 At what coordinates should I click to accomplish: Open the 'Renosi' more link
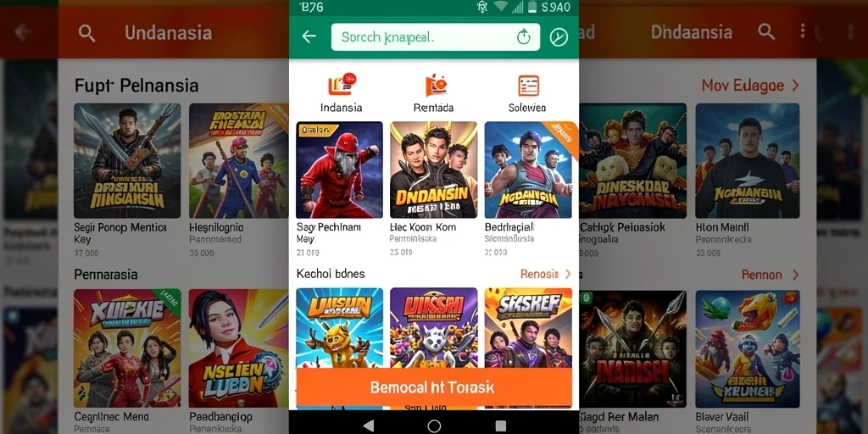point(539,274)
